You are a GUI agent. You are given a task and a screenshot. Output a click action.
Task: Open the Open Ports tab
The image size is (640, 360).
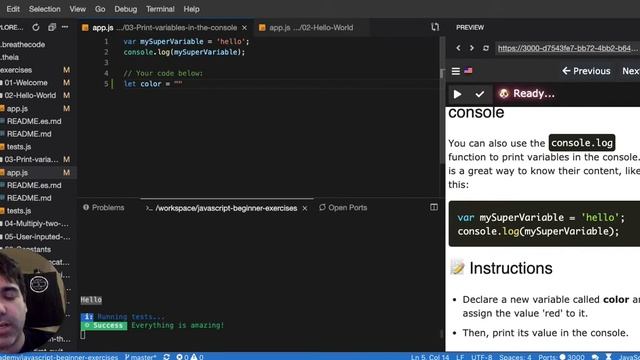click(x=343, y=208)
